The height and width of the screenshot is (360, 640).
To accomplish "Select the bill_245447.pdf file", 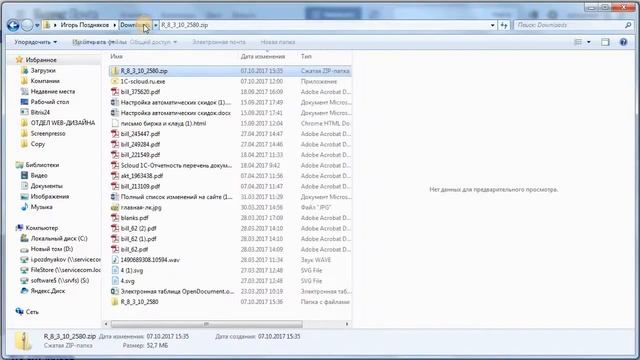I will (140, 134).
